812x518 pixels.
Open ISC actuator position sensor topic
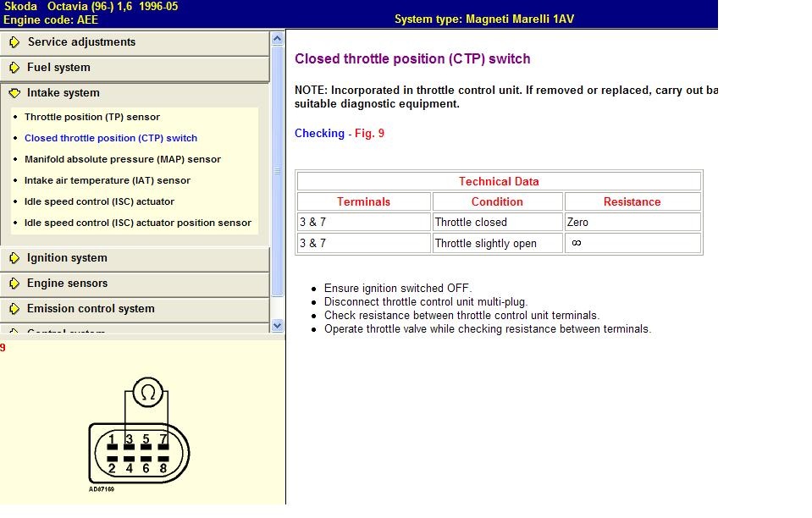click(138, 223)
